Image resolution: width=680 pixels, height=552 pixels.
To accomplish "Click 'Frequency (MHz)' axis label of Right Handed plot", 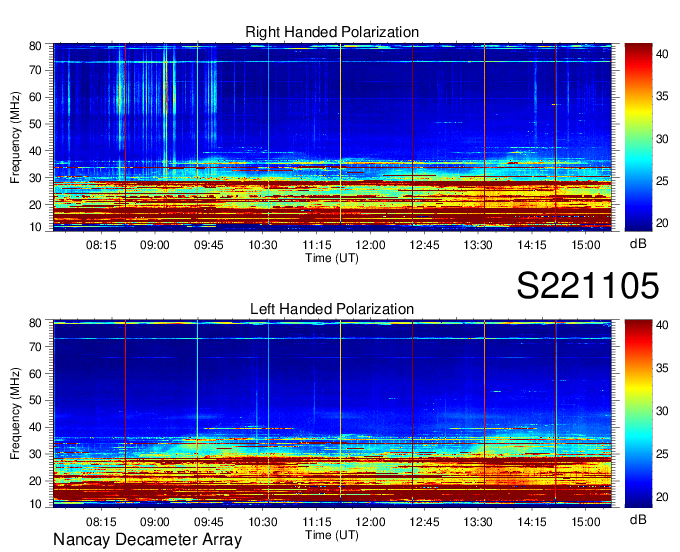I will click(x=15, y=137).
